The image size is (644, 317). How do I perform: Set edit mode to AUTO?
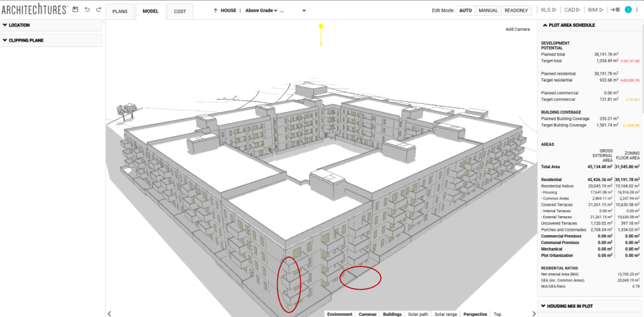(465, 10)
